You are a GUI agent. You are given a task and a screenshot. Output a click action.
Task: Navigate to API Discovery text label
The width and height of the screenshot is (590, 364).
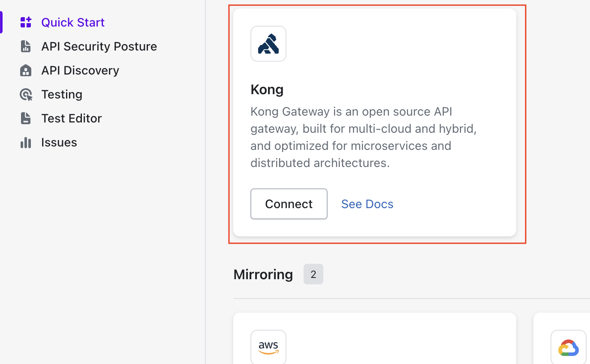[x=80, y=70]
